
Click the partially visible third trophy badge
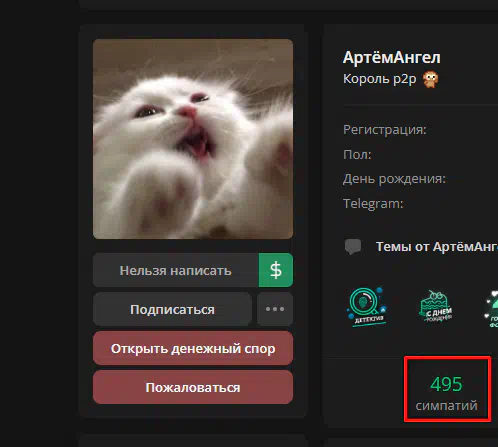click(x=491, y=308)
